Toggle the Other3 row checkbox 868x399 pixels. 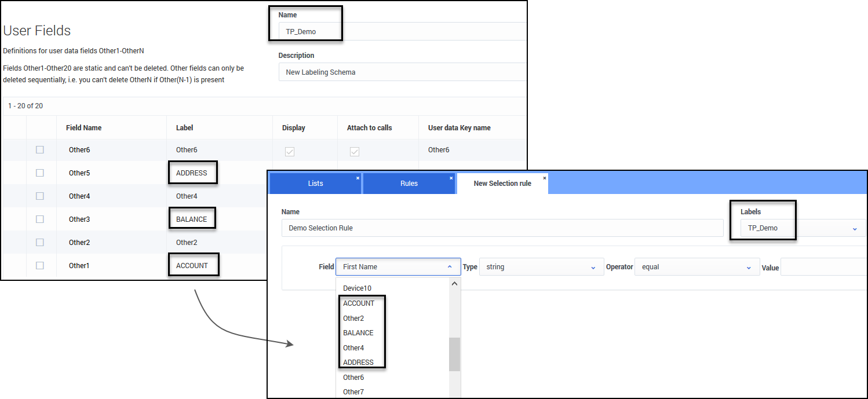coord(40,219)
